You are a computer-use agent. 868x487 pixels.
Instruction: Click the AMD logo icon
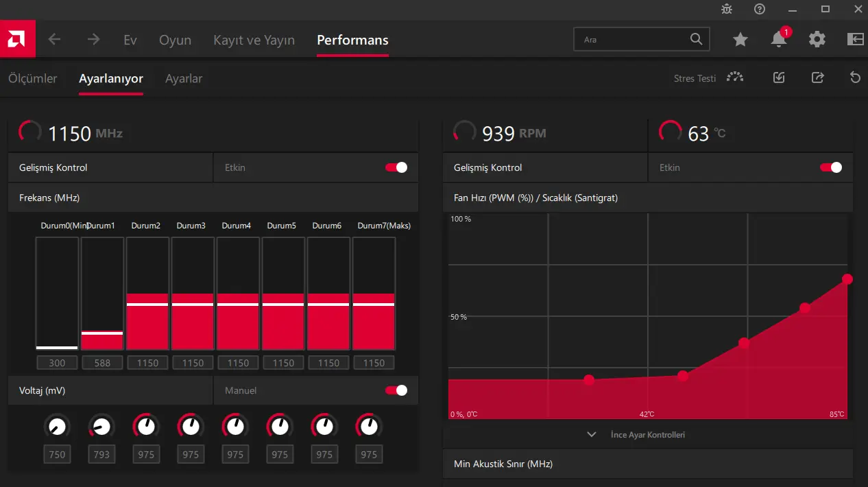coord(17,39)
